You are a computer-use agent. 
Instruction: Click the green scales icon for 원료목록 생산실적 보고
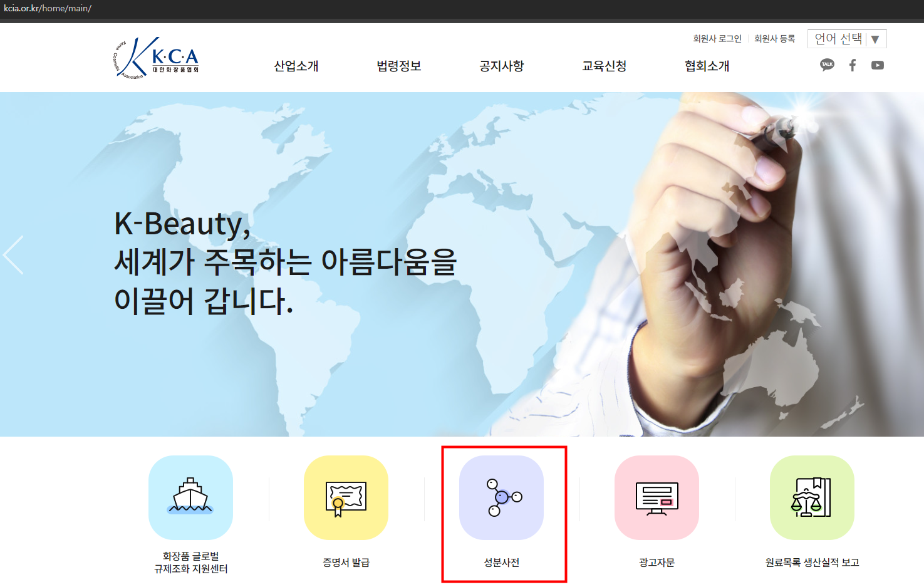[812, 497]
